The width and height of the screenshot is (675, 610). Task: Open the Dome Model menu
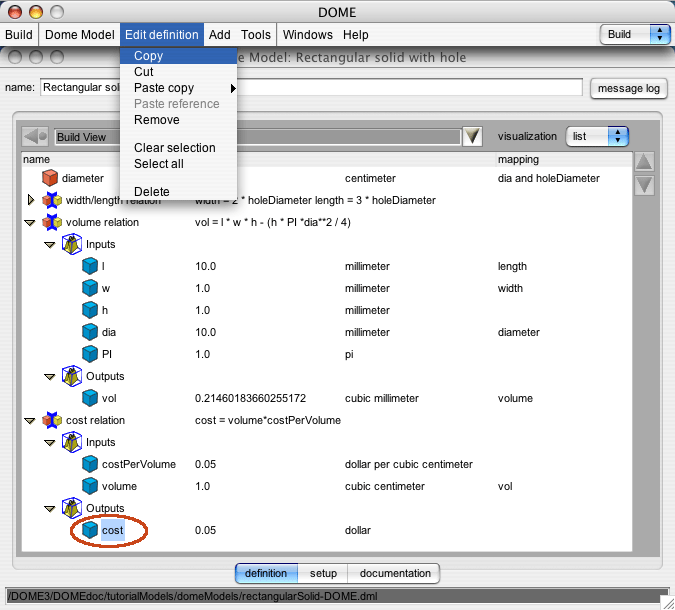coord(80,34)
